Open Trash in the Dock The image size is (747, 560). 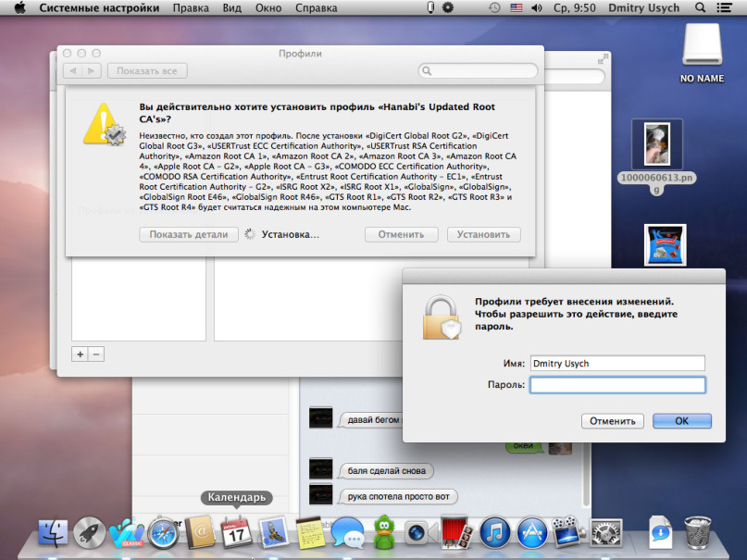[x=698, y=532]
